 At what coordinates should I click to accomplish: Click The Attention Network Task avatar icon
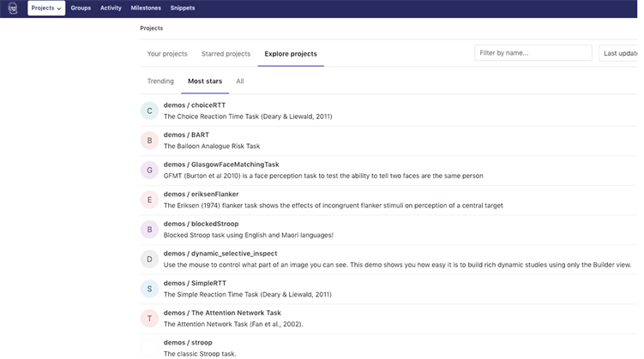coord(150,319)
